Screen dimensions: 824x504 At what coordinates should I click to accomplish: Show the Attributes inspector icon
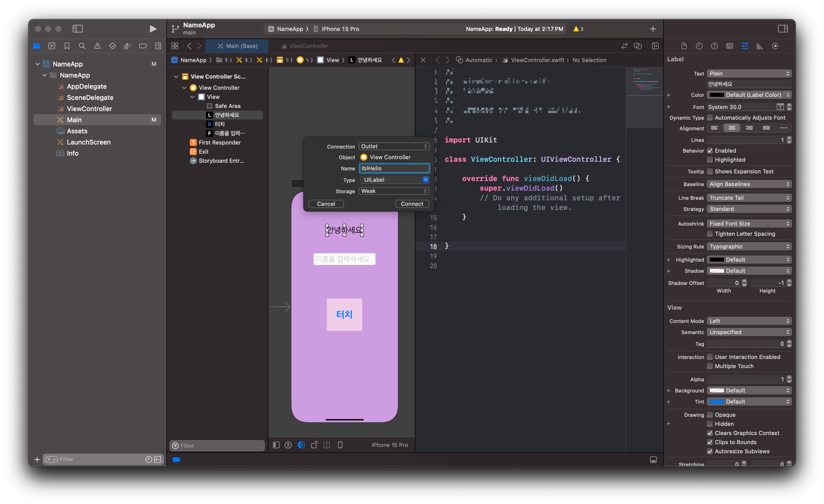(744, 46)
